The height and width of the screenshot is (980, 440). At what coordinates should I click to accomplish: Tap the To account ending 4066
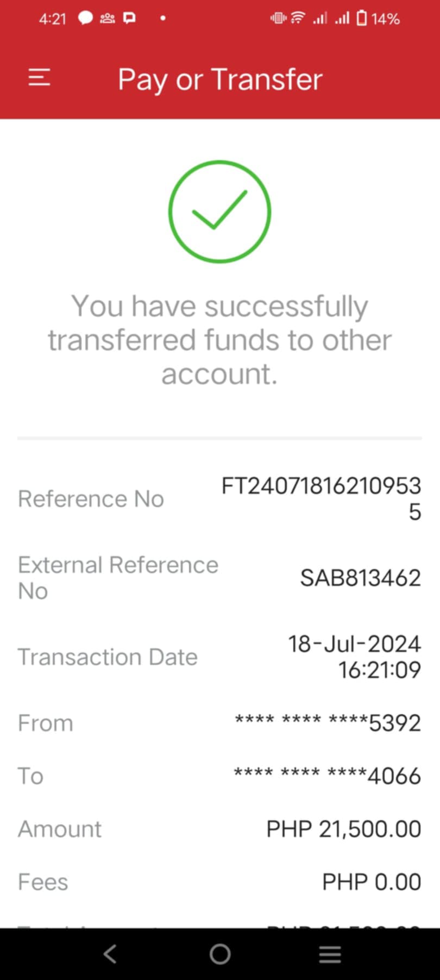[327, 776]
